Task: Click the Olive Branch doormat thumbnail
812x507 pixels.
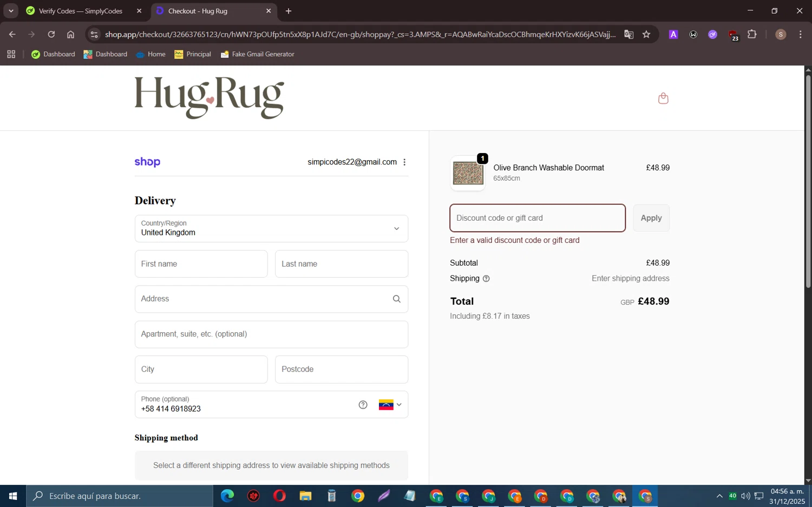Action: [468, 173]
